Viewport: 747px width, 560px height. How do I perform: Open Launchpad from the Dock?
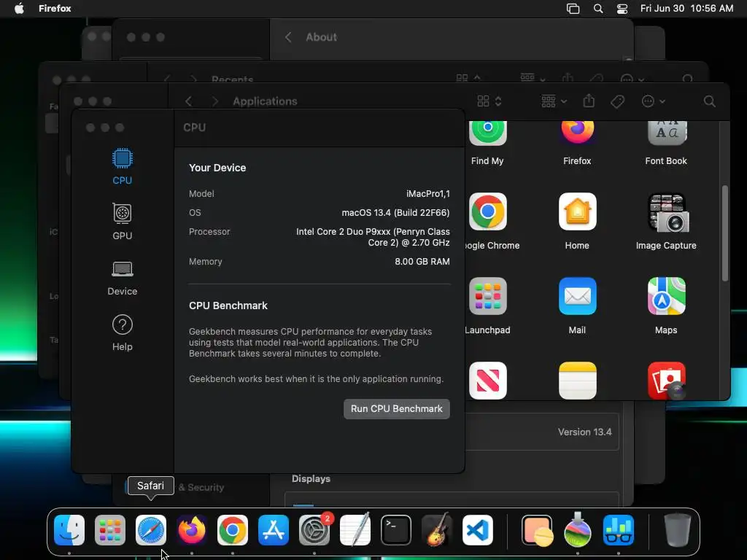[x=110, y=530]
